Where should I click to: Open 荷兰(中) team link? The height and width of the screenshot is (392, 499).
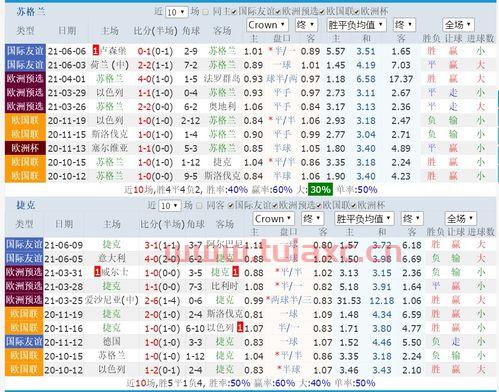(x=110, y=65)
